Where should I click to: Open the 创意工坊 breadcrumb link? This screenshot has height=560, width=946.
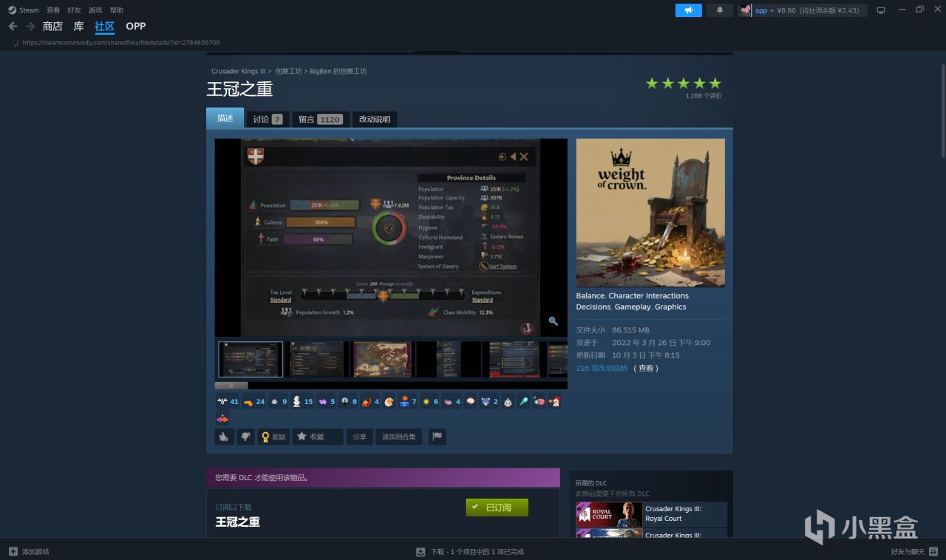coord(289,72)
